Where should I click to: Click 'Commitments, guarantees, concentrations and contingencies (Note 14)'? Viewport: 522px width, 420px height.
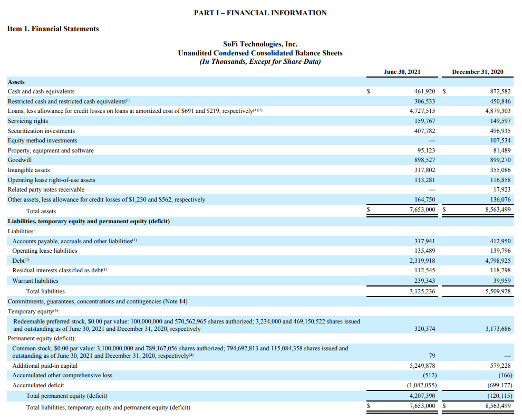point(98,301)
